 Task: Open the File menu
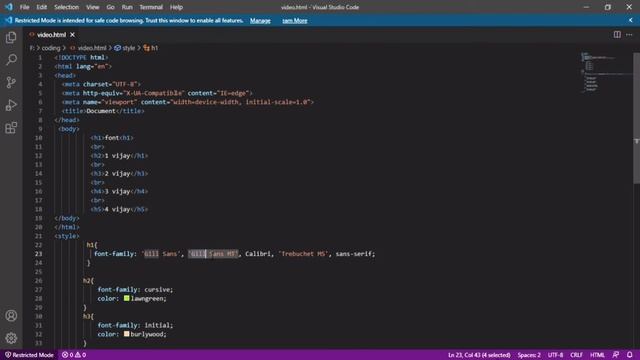click(24, 7)
